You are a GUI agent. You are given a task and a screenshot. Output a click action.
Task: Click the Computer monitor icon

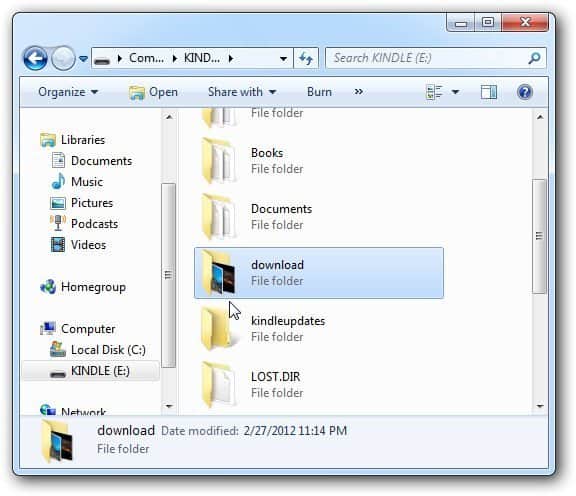point(48,328)
